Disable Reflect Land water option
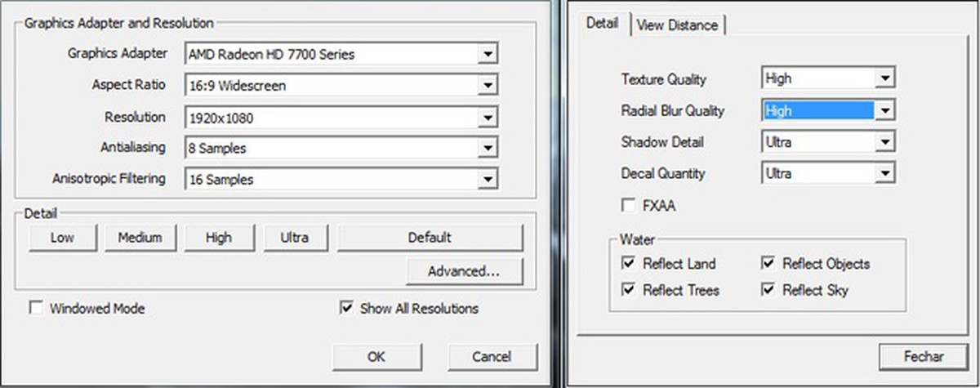 tap(629, 264)
